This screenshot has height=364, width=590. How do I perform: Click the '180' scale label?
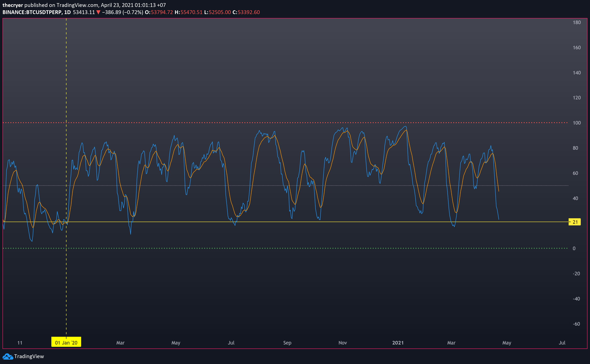[577, 22]
